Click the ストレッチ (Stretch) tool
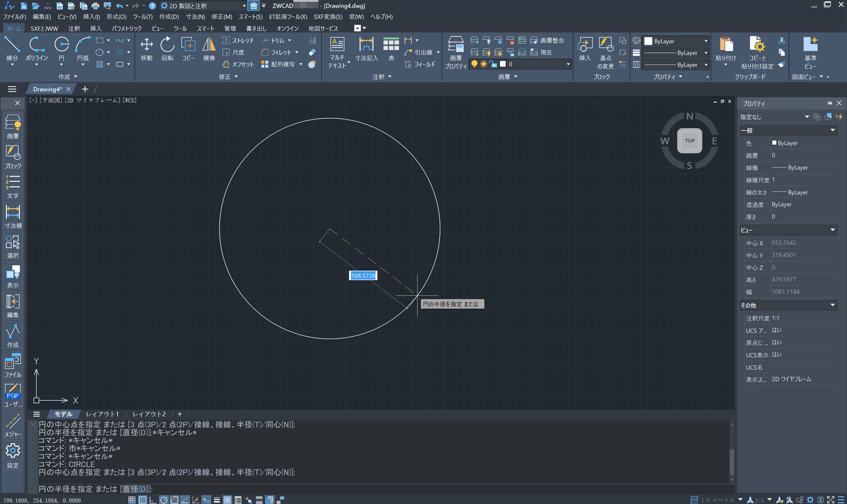 [238, 41]
